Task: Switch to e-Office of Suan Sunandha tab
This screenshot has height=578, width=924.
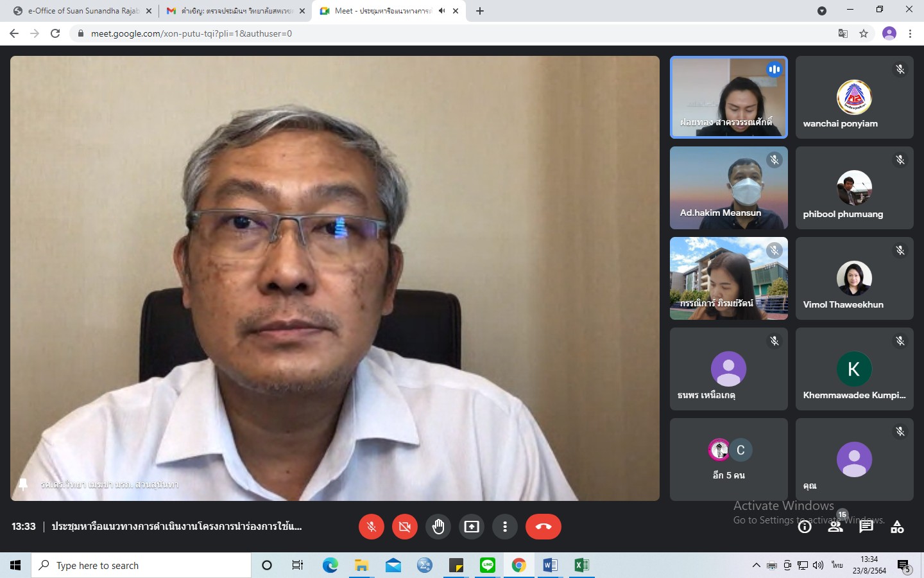Action: point(83,11)
